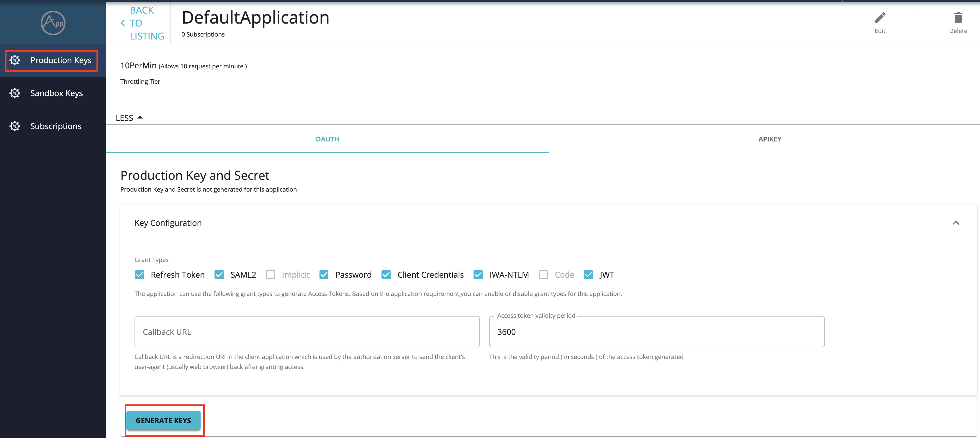The height and width of the screenshot is (438, 980).
Task: Switch to the APIKEY tab
Action: click(x=769, y=139)
